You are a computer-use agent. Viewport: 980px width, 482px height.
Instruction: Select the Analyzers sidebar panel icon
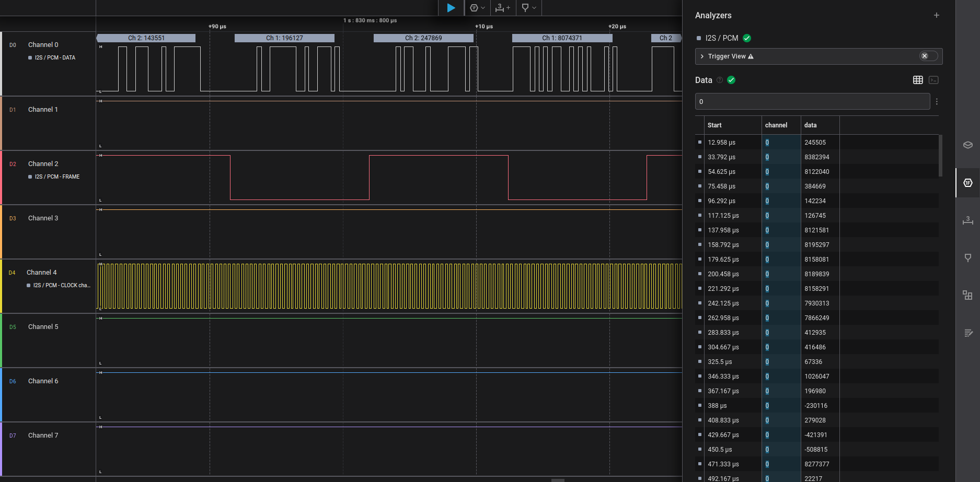point(968,183)
